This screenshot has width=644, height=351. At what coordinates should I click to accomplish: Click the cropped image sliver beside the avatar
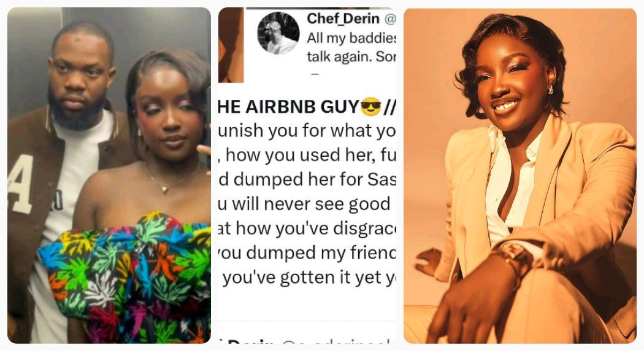[231, 45]
